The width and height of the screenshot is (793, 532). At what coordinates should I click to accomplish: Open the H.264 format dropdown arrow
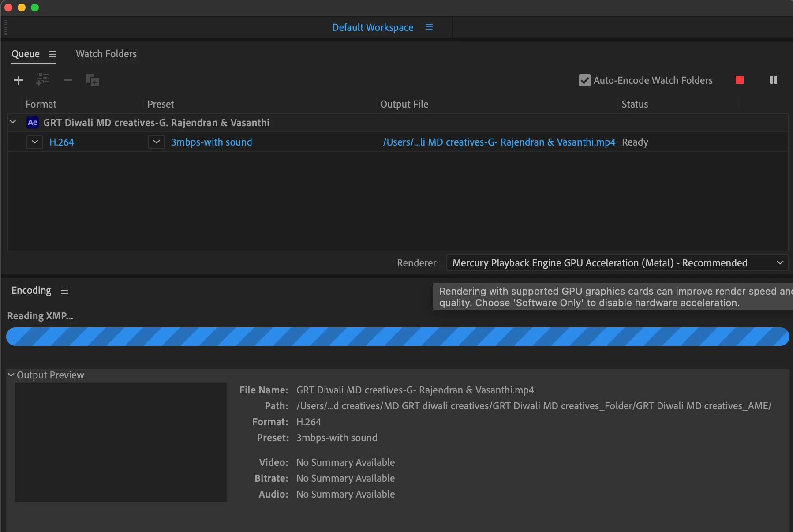coord(35,142)
